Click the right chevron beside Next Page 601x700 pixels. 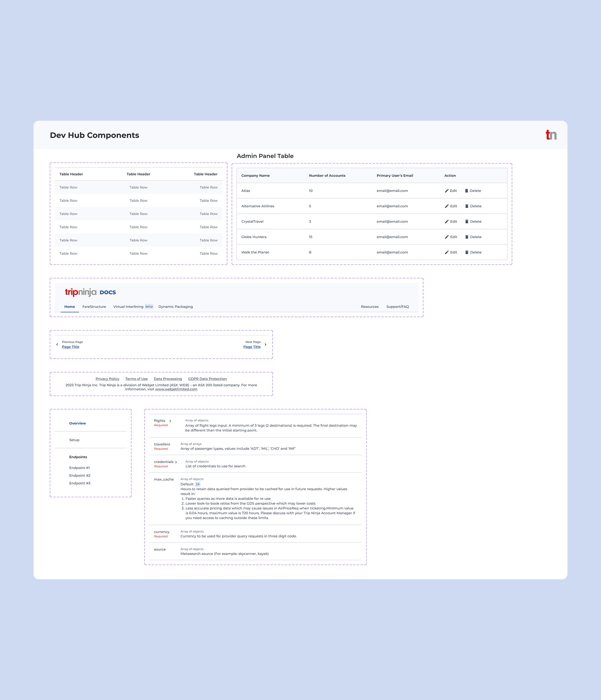pyautogui.click(x=266, y=344)
